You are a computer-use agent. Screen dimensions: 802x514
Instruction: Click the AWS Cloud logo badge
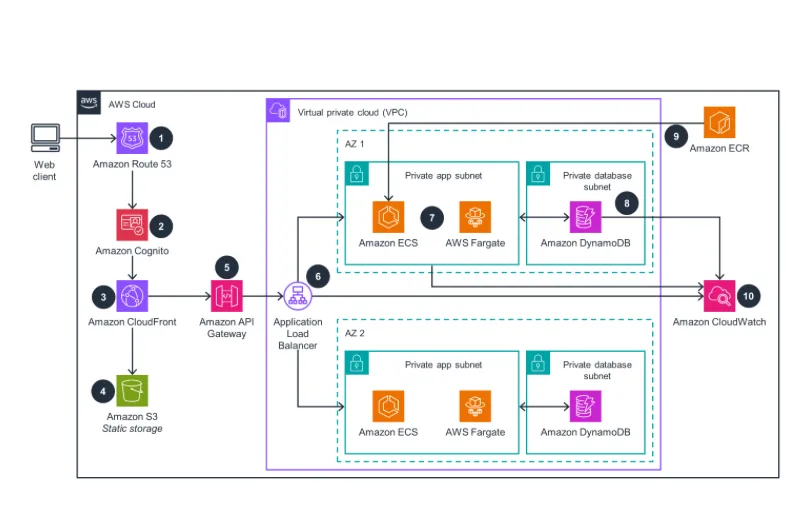pos(89,102)
